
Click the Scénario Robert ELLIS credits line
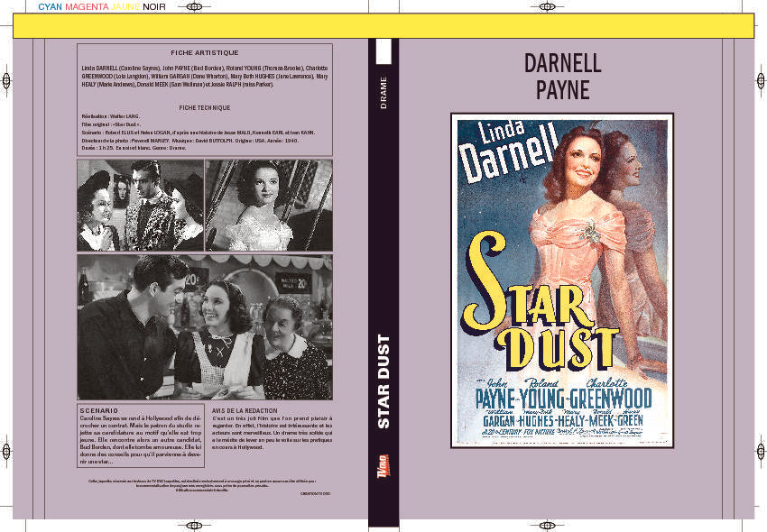[x=199, y=133]
